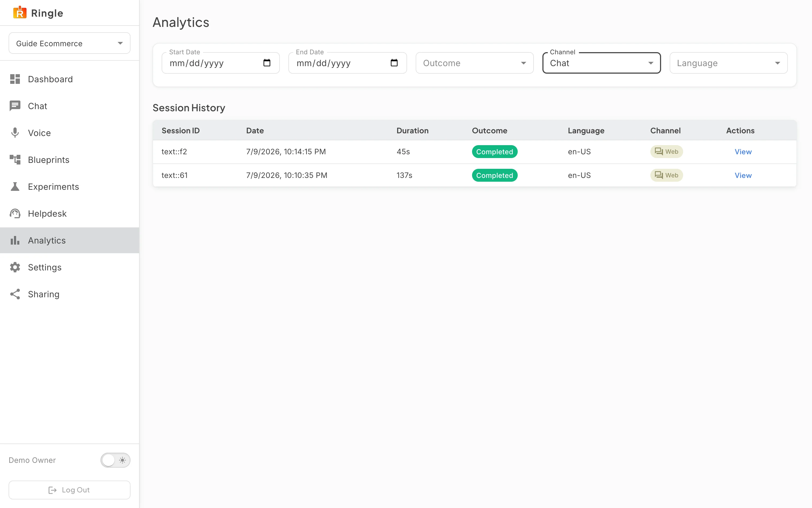
Task: Click the Web channel badge for text::61
Action: (x=666, y=175)
